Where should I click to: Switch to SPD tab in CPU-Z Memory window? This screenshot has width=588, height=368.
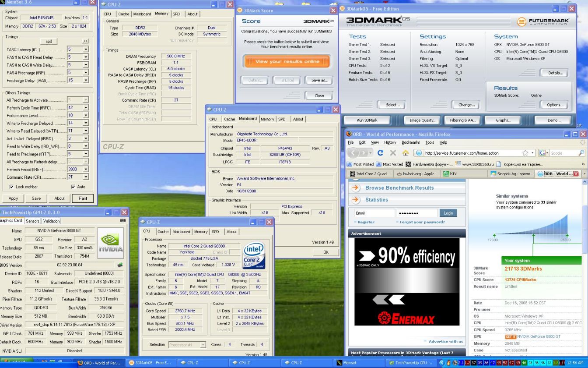[176, 14]
